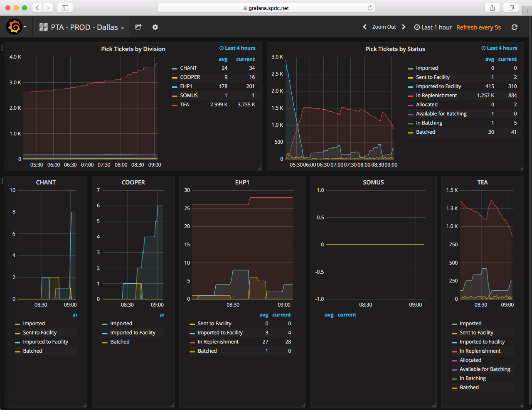Click Division panel Last 4 hours override
The image size is (532, 410).
[237, 48]
